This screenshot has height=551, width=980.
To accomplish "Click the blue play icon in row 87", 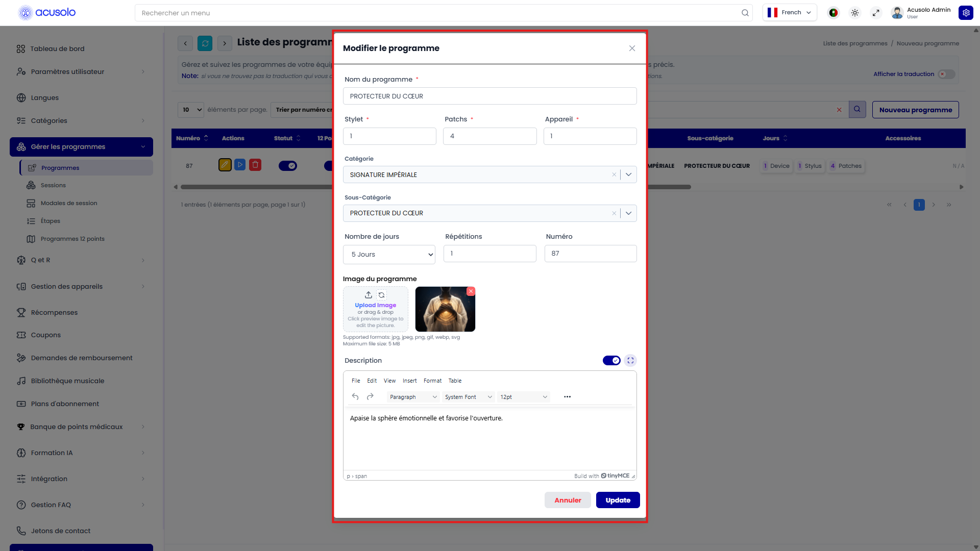I will click(x=240, y=165).
